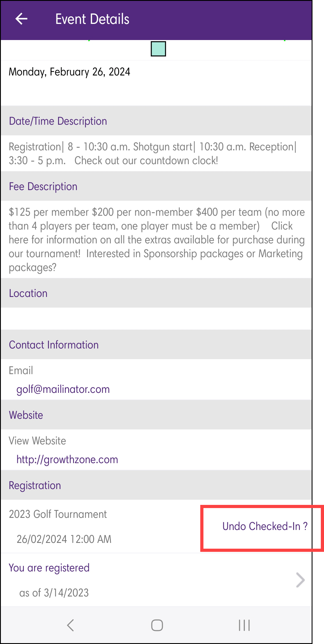Select the You are registered row
The image size is (324, 644).
(49, 568)
